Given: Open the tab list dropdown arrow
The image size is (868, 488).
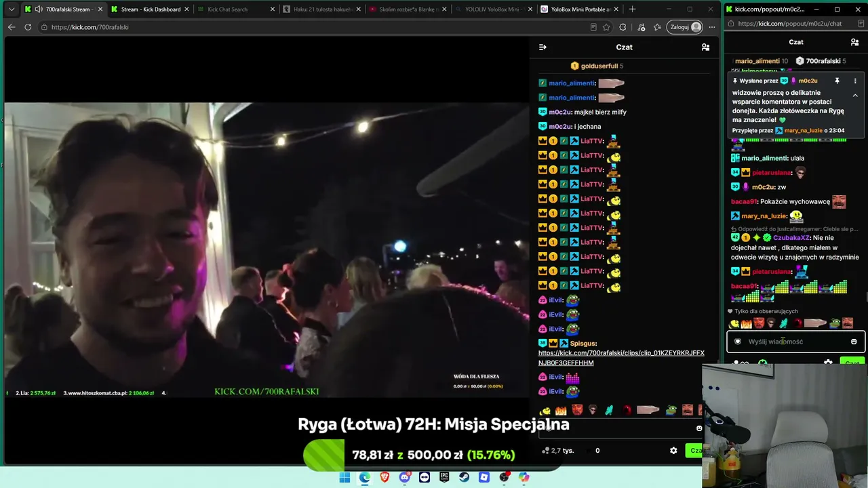Looking at the screenshot, I should coord(12,9).
